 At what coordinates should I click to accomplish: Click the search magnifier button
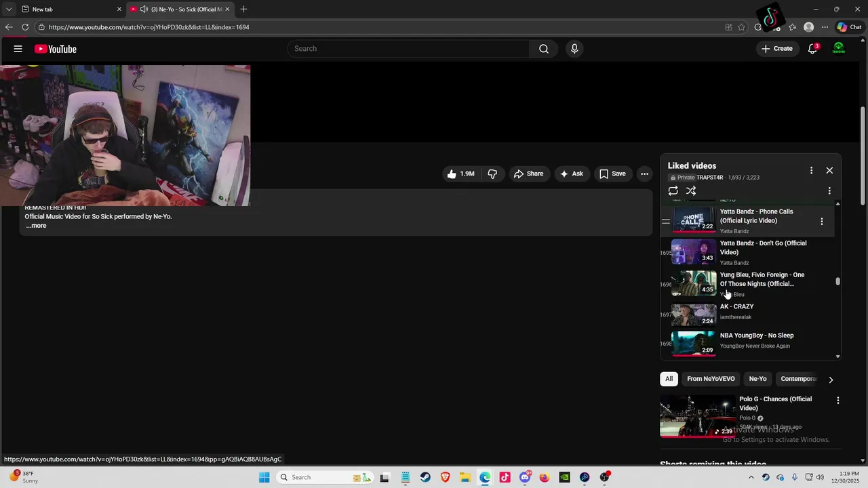click(544, 49)
